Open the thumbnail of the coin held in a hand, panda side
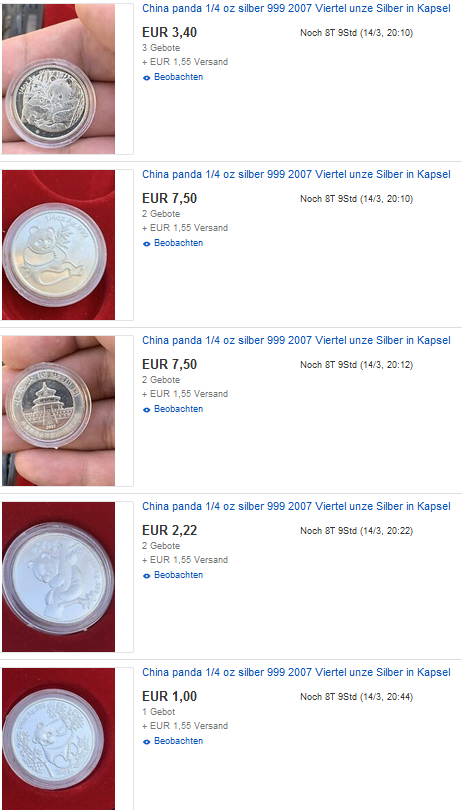The height and width of the screenshot is (810, 462). pos(58,79)
